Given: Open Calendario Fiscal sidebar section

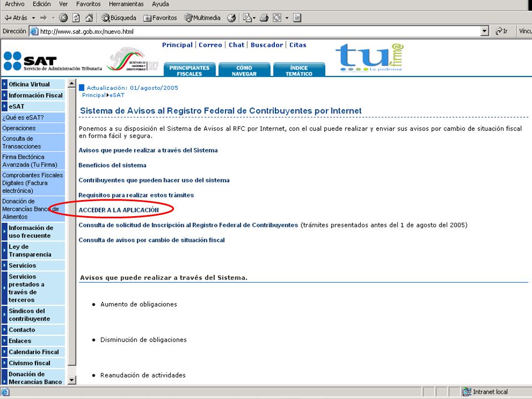Looking at the screenshot, I should (33, 352).
